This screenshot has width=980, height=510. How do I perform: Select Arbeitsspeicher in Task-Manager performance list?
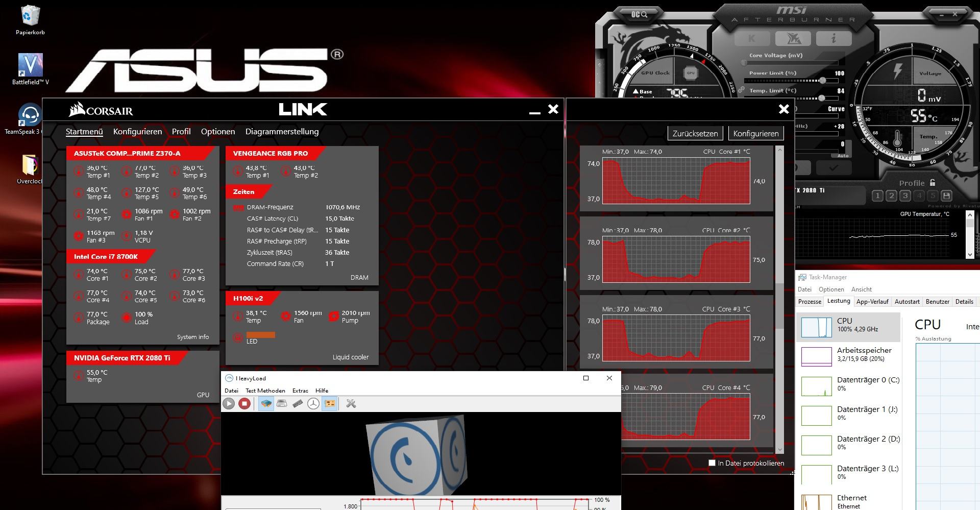click(x=848, y=355)
